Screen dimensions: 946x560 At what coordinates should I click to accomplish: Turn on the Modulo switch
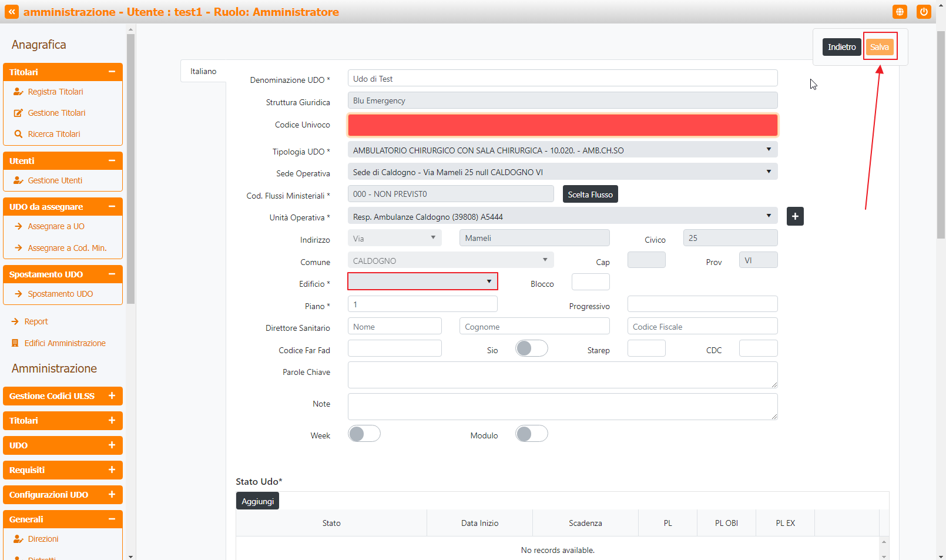coord(531,434)
